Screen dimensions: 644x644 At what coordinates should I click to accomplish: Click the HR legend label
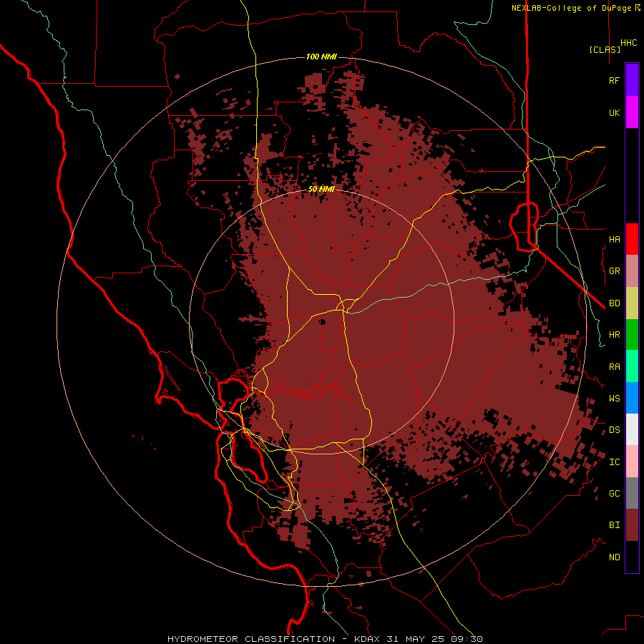pos(615,335)
